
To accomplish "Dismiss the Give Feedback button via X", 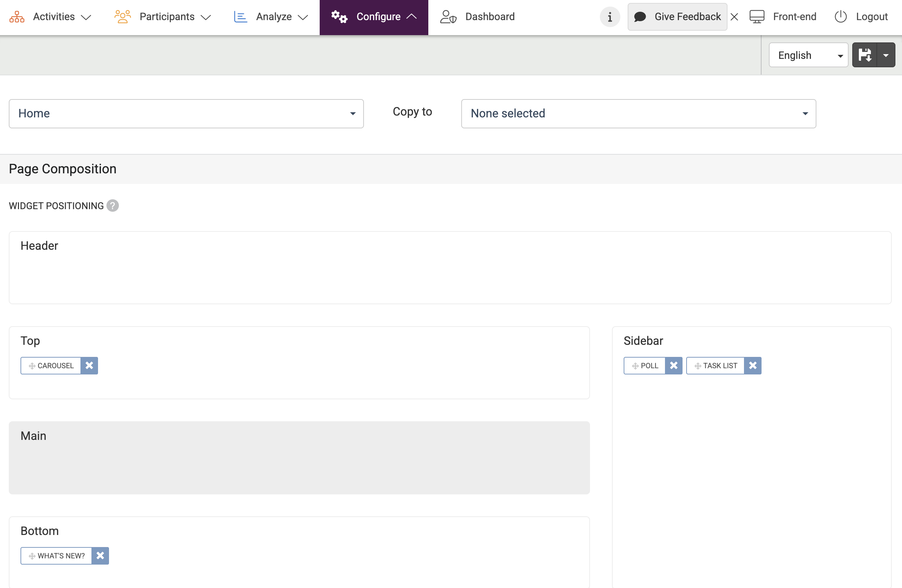I will coord(734,17).
